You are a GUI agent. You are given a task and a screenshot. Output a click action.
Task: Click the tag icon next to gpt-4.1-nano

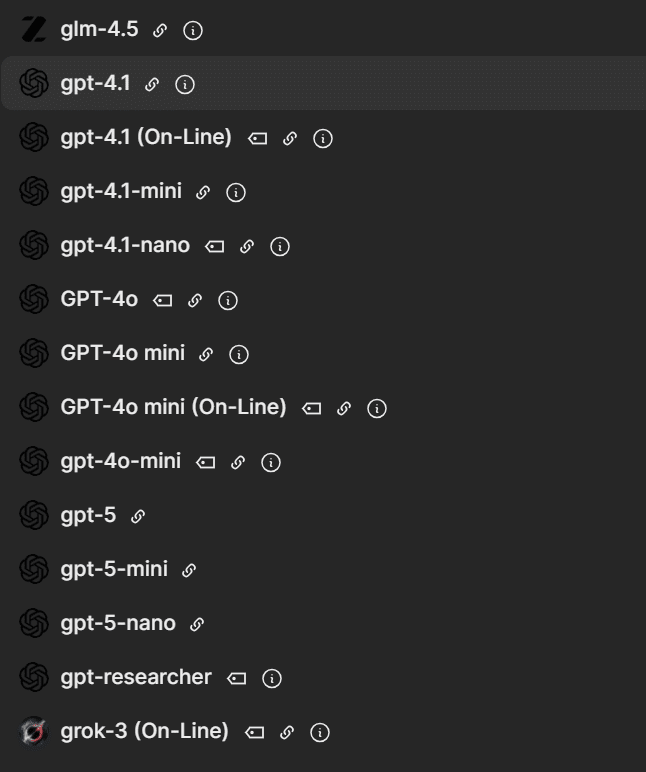click(215, 246)
